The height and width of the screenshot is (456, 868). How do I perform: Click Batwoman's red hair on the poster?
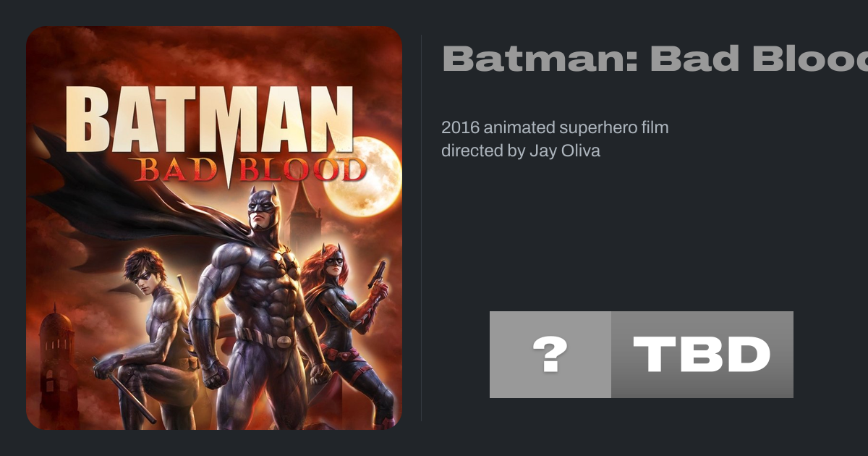tap(315, 269)
